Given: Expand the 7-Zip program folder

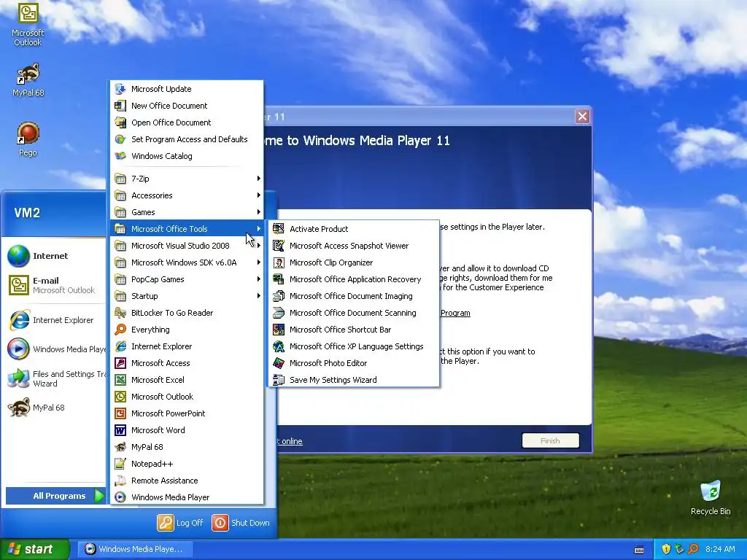Looking at the screenshot, I should point(187,179).
